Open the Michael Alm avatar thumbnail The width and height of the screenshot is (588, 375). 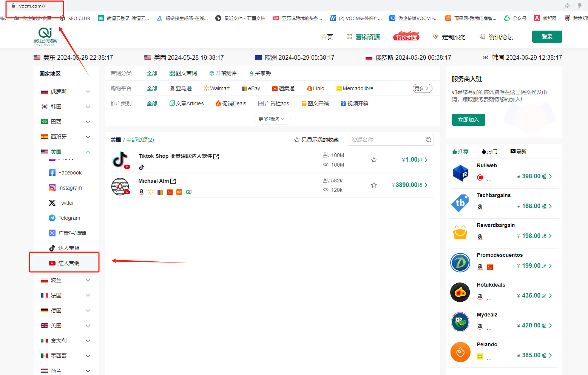click(x=120, y=186)
